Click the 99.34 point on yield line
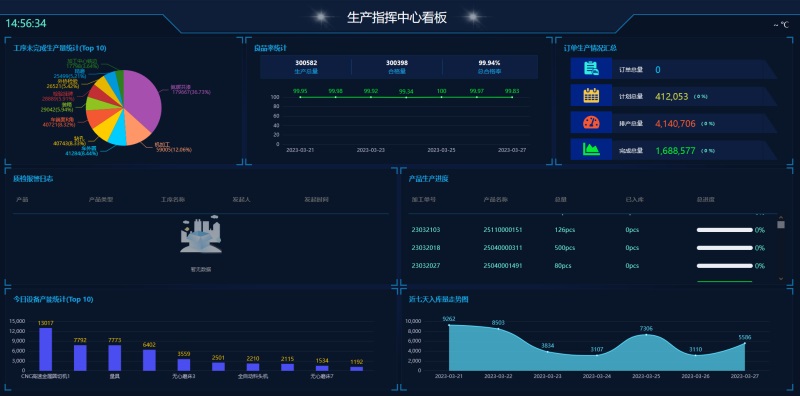Viewport: 800px width, 396px height. [406, 97]
